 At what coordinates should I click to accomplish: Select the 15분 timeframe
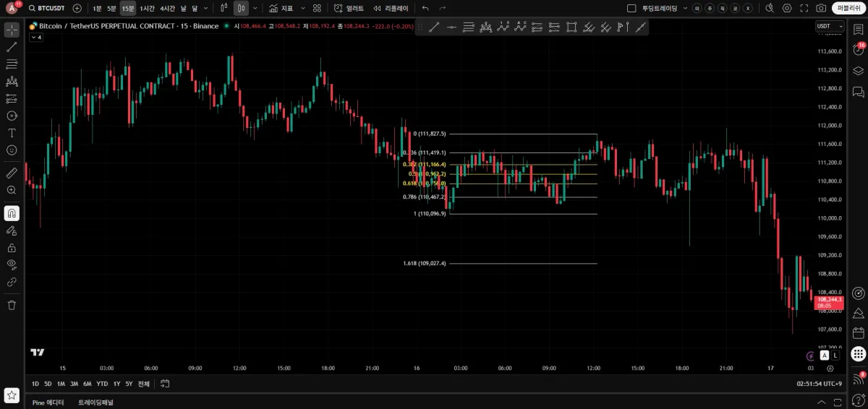click(x=127, y=8)
